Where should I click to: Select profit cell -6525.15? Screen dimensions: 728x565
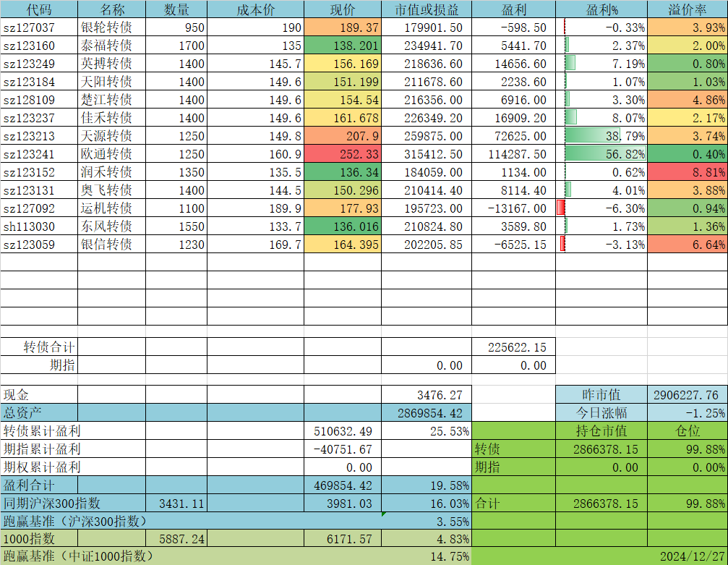point(513,245)
